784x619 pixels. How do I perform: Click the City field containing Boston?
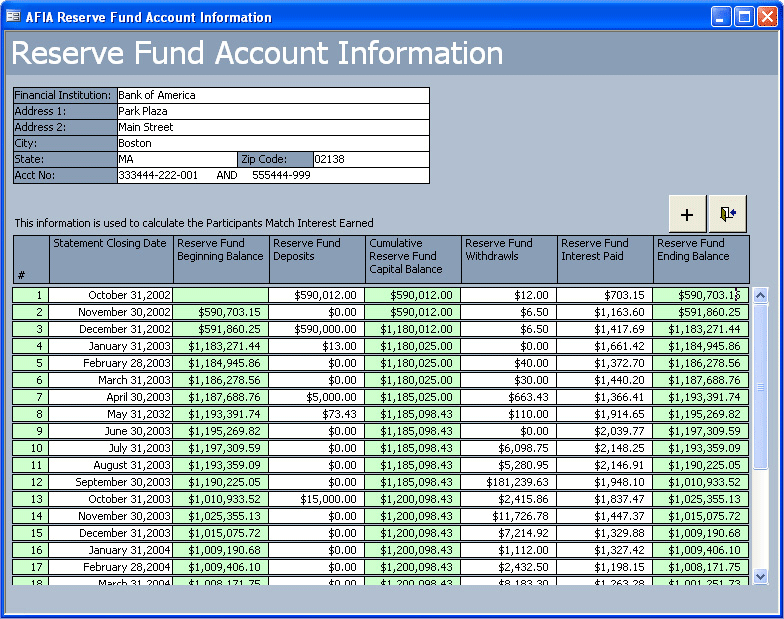(272, 143)
